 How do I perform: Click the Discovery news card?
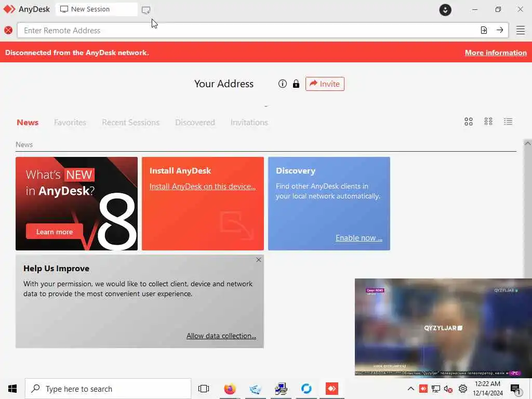(x=329, y=204)
